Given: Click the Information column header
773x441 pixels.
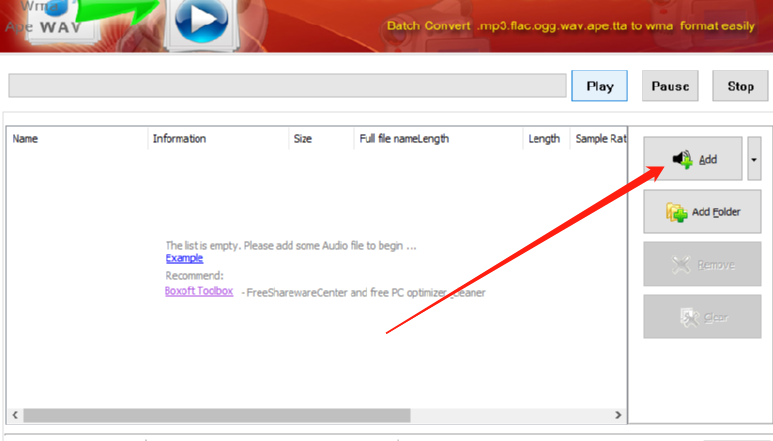Looking at the screenshot, I should 218,139.
